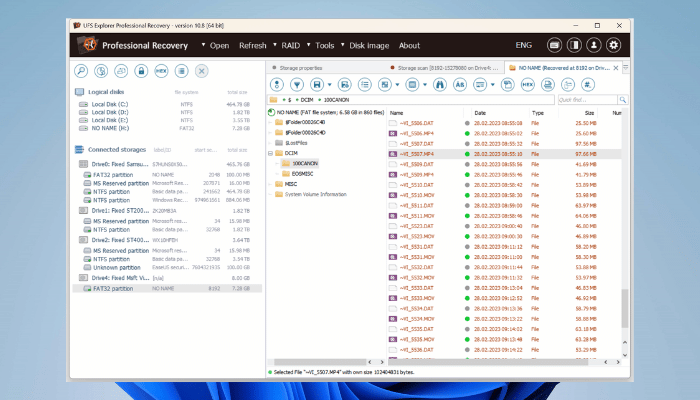Click the cloud storage icon in left toolbar
Viewport: 700px width, 400px height.
[x=121, y=71]
